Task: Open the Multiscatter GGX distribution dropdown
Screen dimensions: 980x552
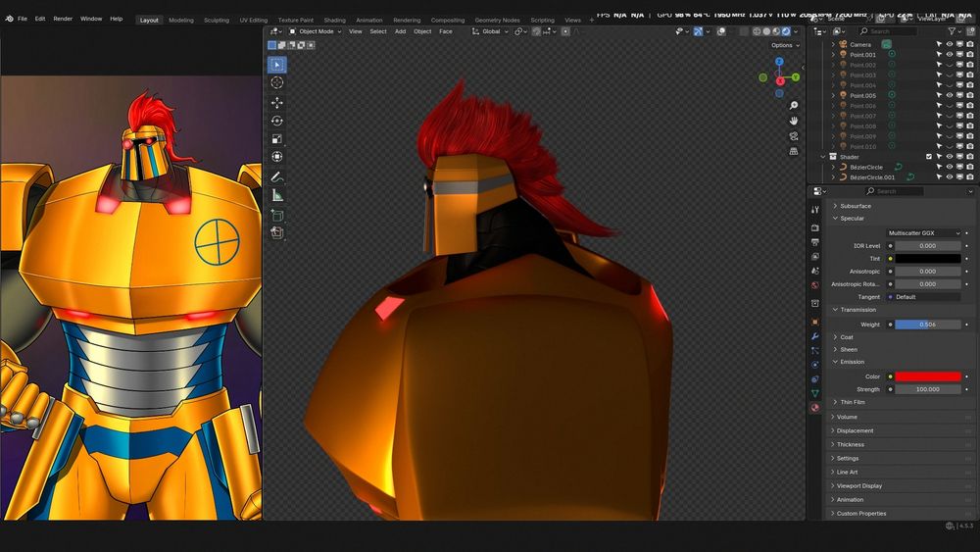Action: tap(924, 232)
